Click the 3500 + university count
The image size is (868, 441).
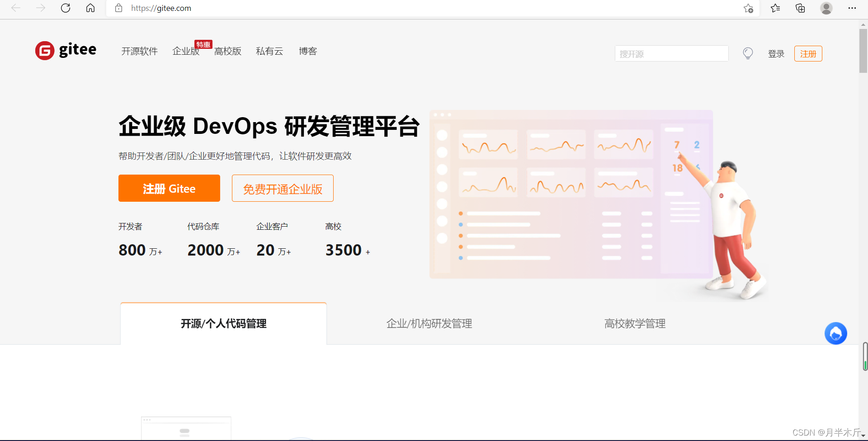coord(348,250)
